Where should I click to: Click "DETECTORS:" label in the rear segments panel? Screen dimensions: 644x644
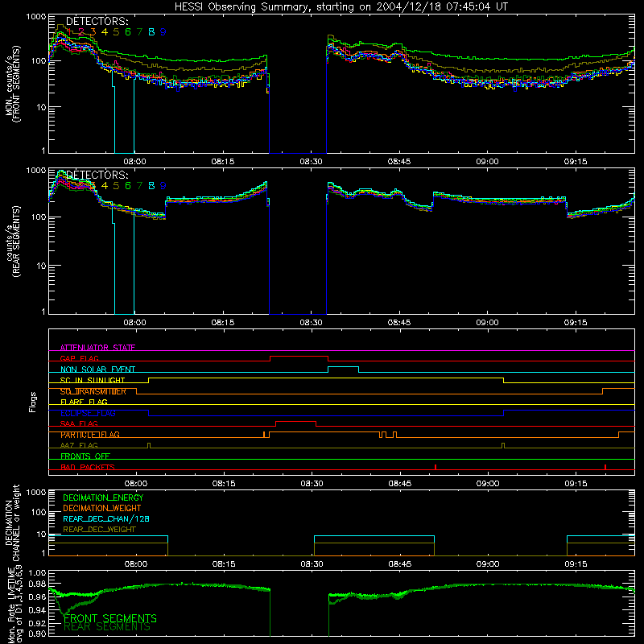click(97, 175)
